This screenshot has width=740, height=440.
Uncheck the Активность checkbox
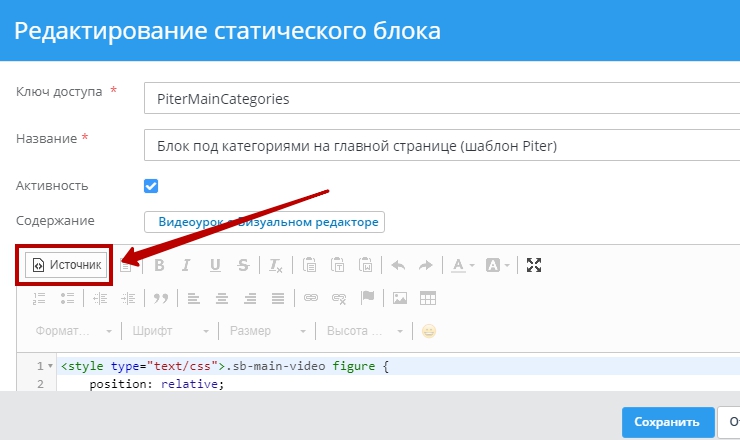(152, 186)
